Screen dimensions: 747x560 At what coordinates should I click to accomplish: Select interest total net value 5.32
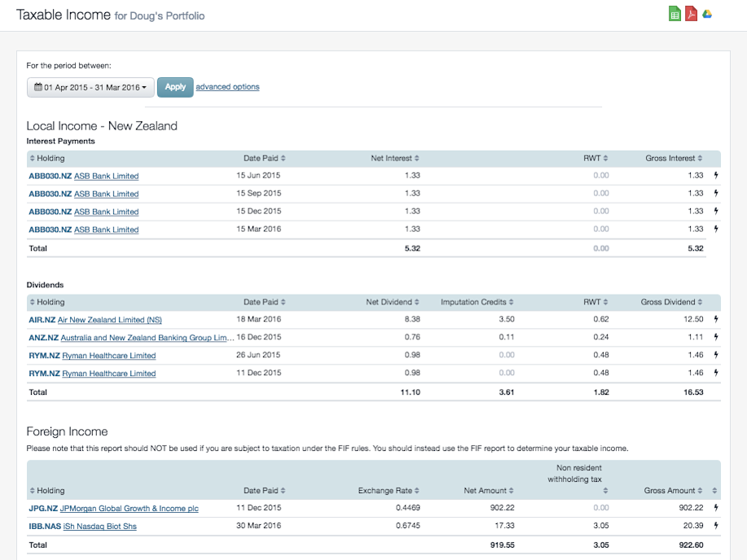(412, 248)
